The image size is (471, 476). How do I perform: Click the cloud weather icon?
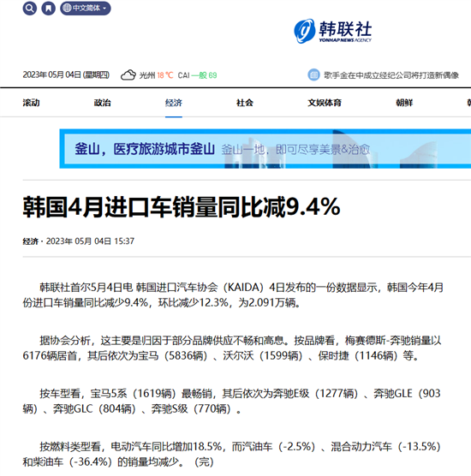tap(128, 75)
